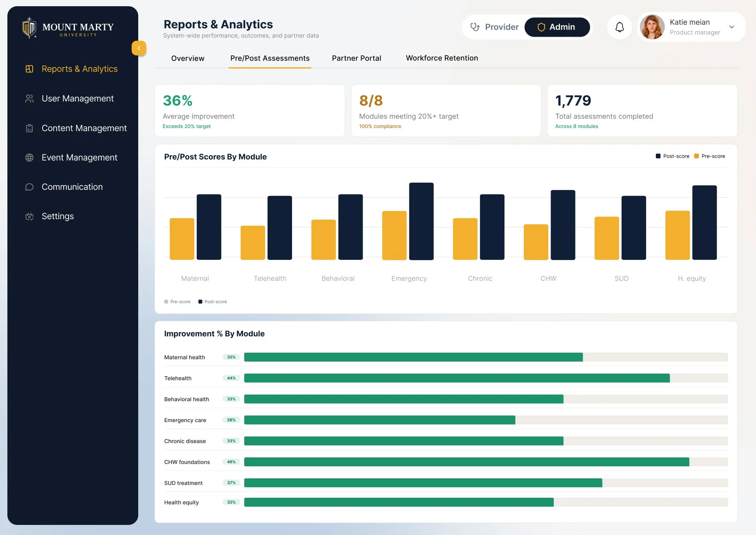Click the "H. equity" chart axis label

tap(692, 279)
